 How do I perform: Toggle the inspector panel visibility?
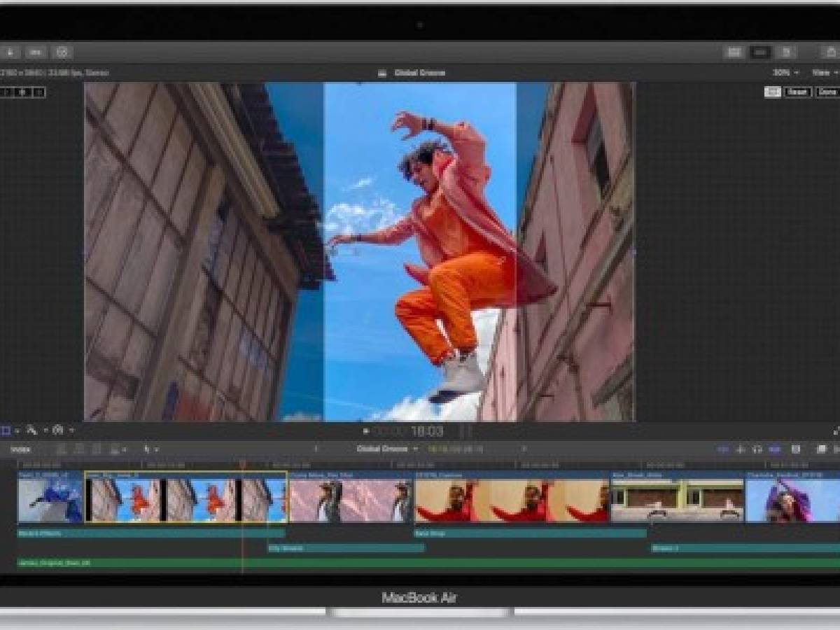tap(786, 52)
